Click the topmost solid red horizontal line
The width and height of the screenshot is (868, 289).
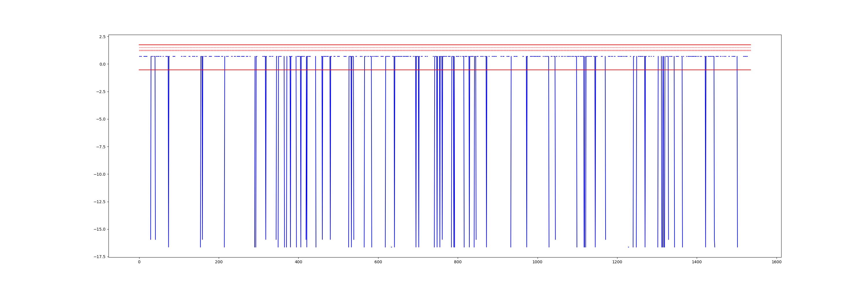tap(445, 45)
